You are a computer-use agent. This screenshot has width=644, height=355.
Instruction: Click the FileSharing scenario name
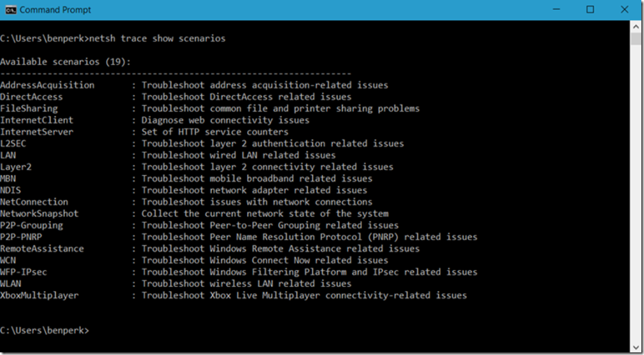coord(29,109)
